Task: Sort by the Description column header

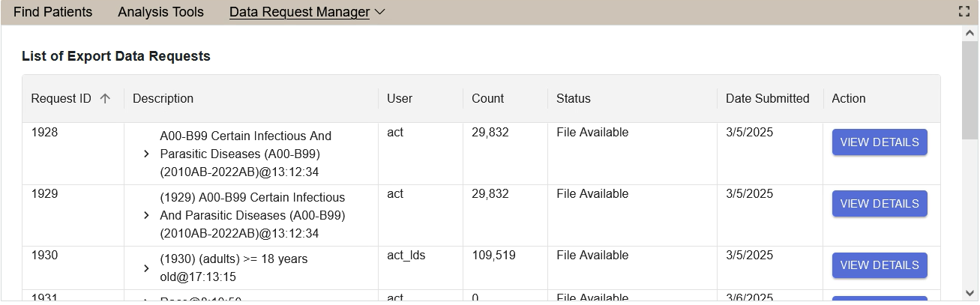Action: pyautogui.click(x=163, y=98)
